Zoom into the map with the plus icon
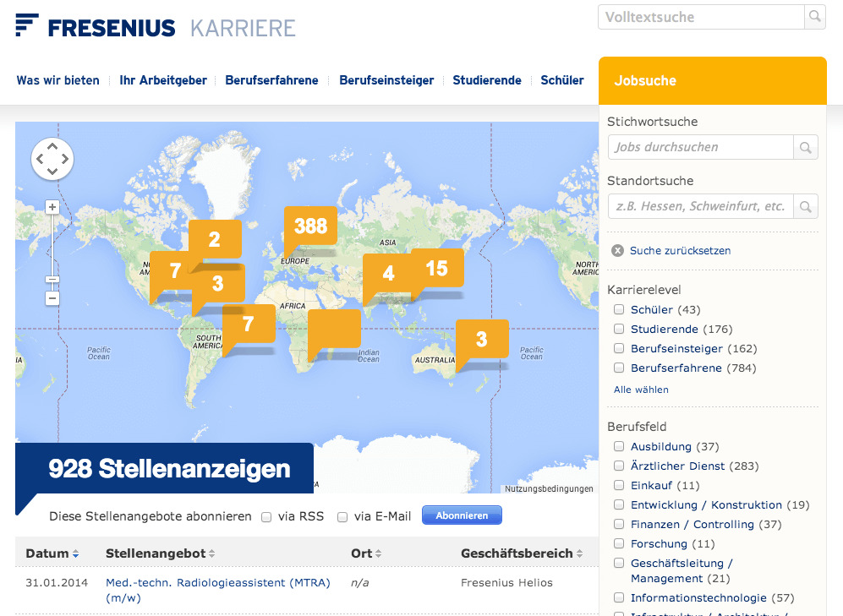843x616 pixels. coord(52,206)
